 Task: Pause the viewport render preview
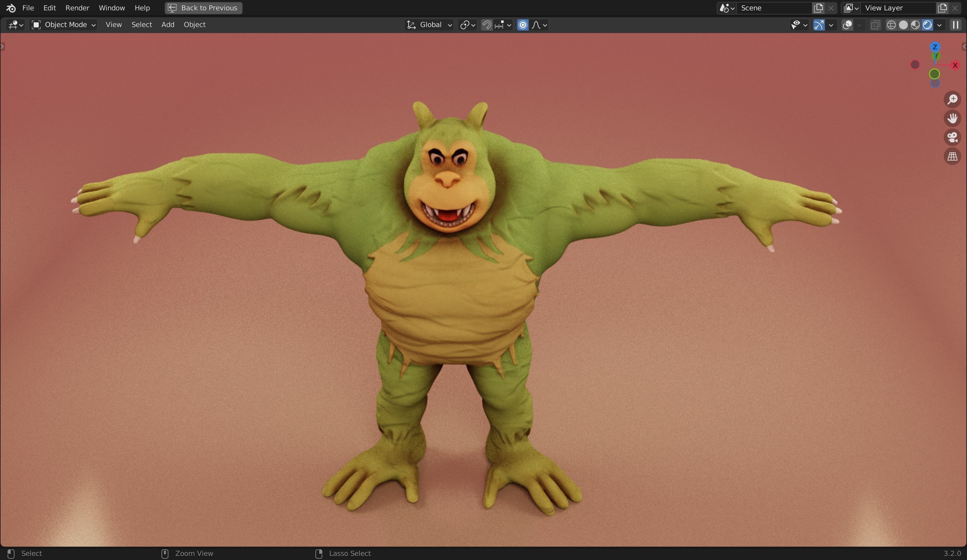pos(955,25)
